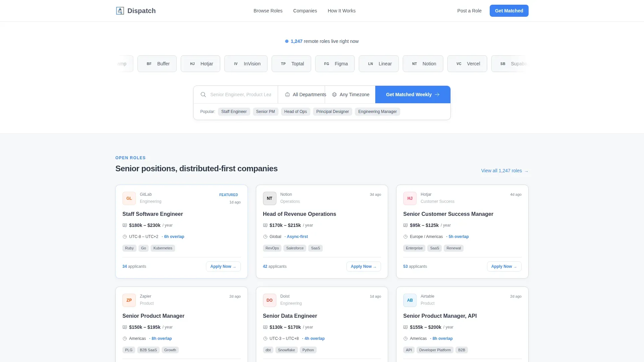Choose the Senior PM popular tag
Screen dimensions: 644x362
click(265, 112)
